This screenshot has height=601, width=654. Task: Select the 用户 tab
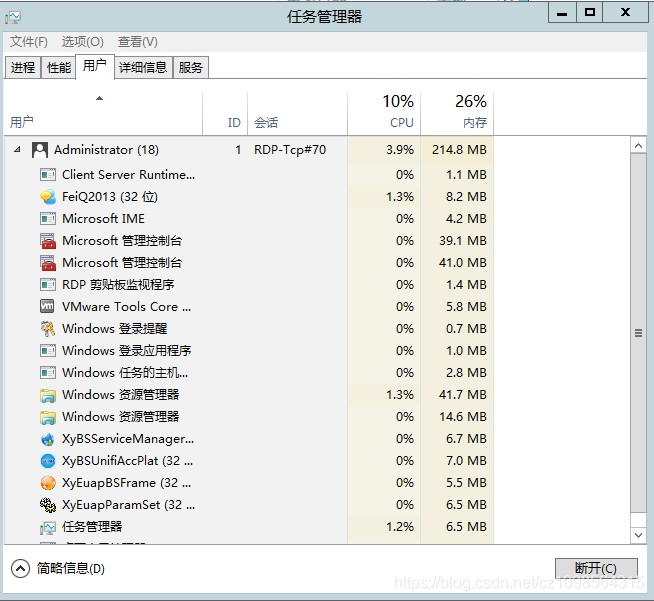(x=95, y=66)
